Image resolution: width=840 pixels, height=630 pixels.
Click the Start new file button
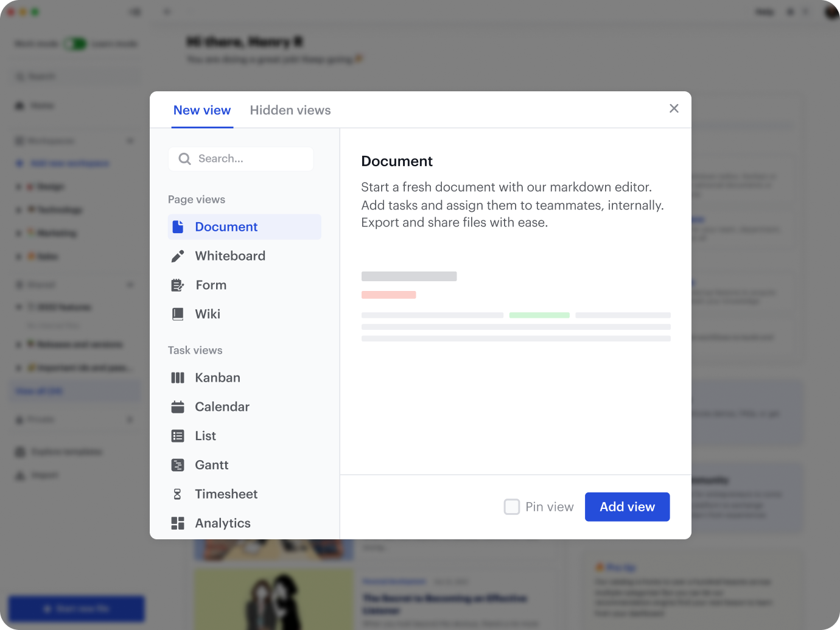coord(76,608)
